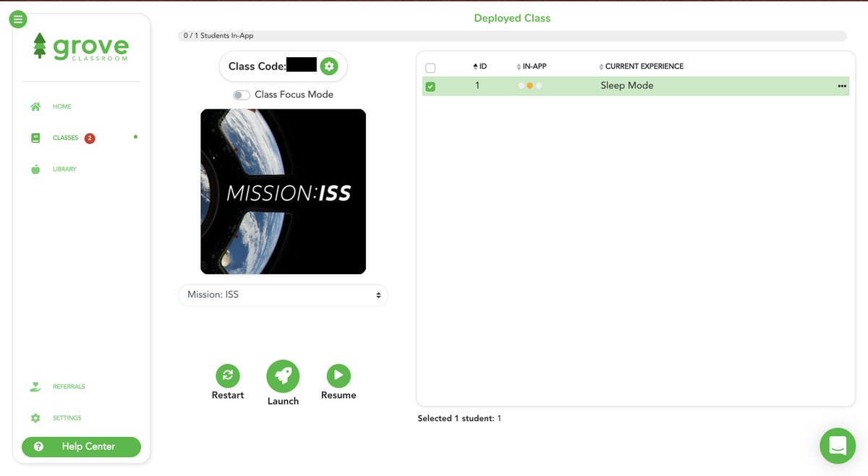Open class code settings gear
Viewport: 868px width, 476px height.
coord(329,66)
